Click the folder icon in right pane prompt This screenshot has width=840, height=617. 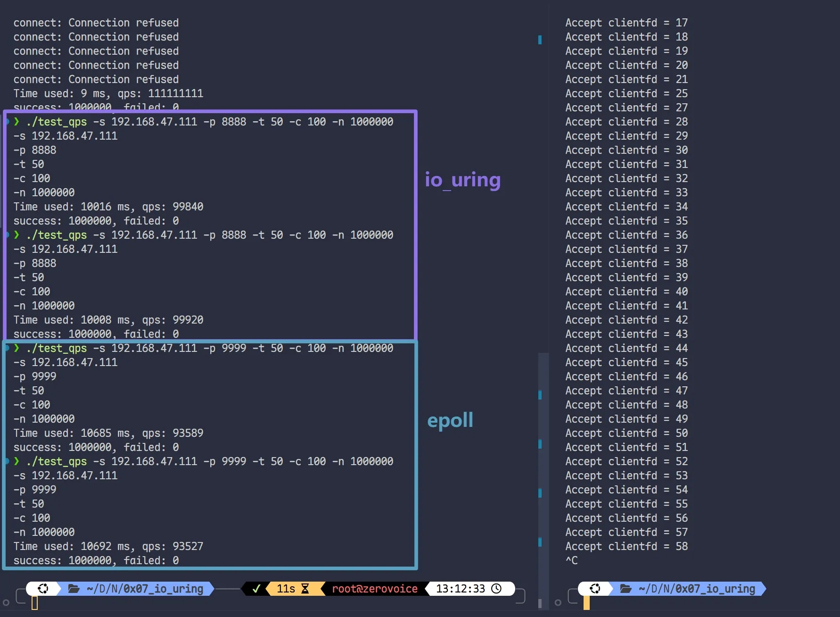(626, 588)
